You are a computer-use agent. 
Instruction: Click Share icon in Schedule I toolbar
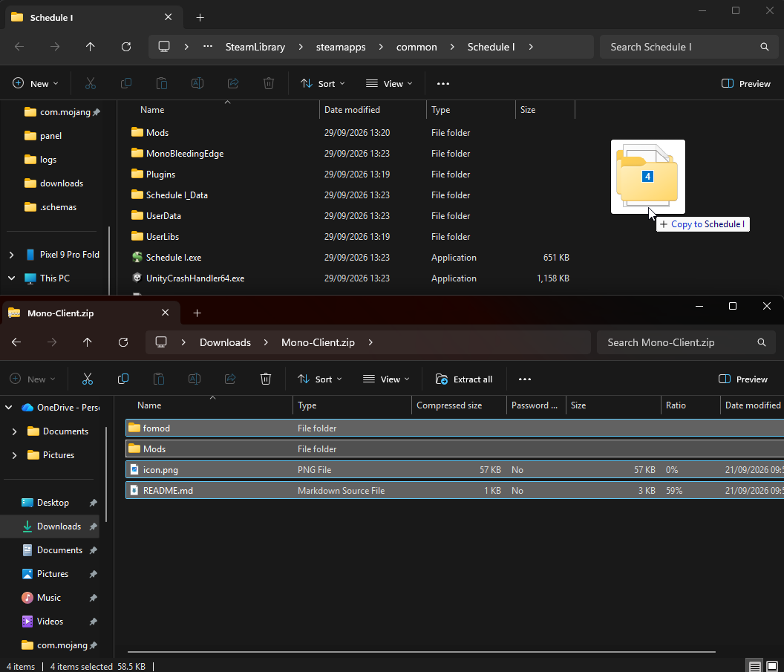[233, 83]
